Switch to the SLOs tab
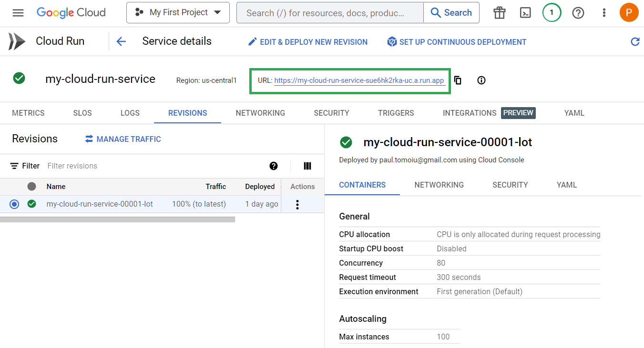This screenshot has height=348, width=644. coord(82,113)
